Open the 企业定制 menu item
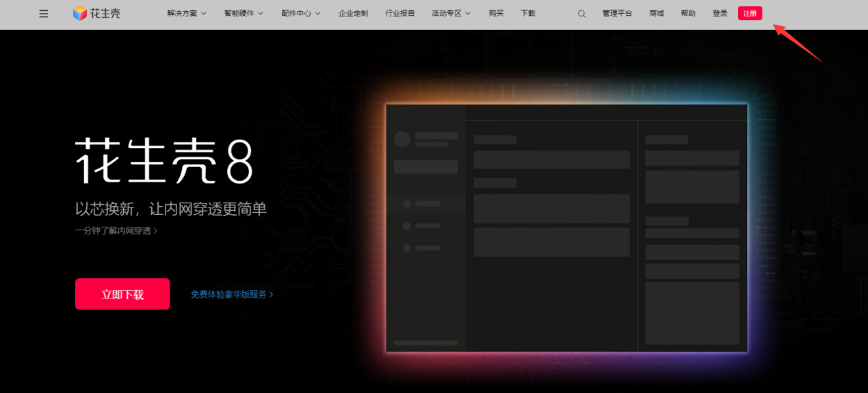The width and height of the screenshot is (868, 393). (353, 14)
